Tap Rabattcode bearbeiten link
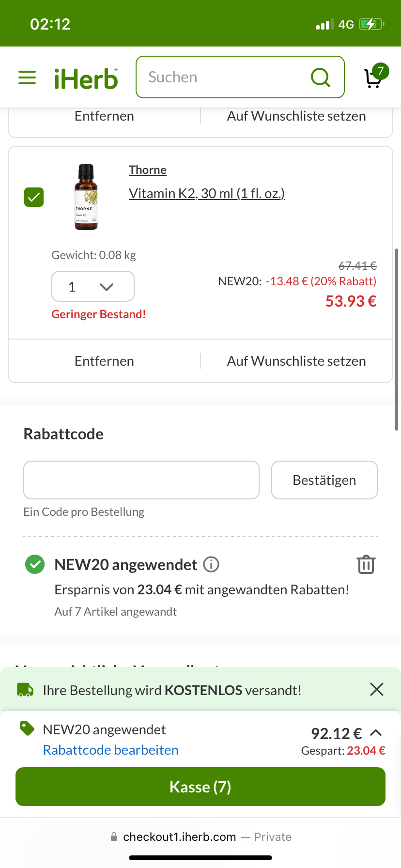This screenshot has height=868, width=401. pos(111,750)
